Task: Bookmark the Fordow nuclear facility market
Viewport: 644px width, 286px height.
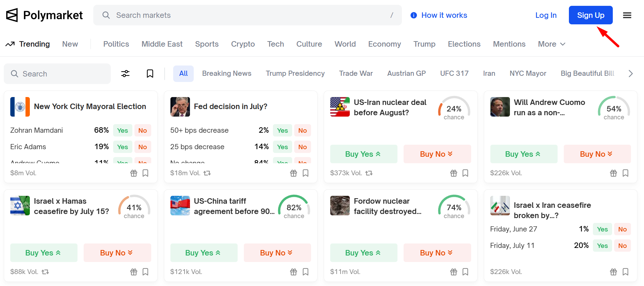Action: pos(465,272)
